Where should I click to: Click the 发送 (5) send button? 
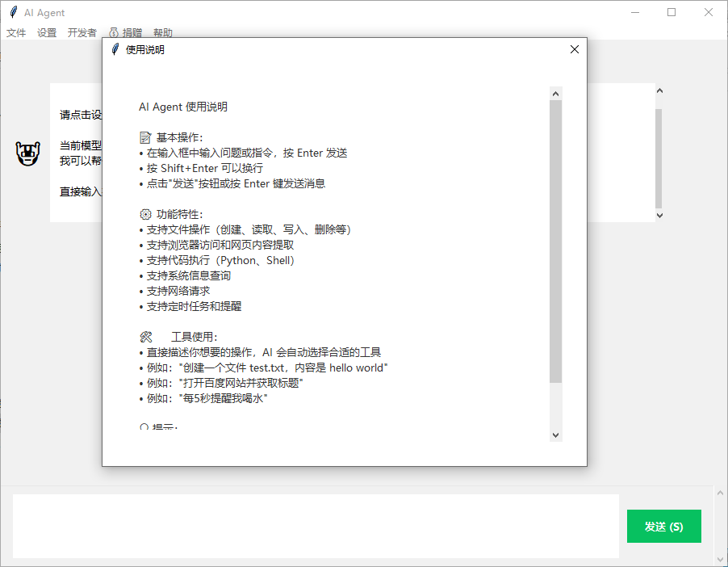point(663,526)
